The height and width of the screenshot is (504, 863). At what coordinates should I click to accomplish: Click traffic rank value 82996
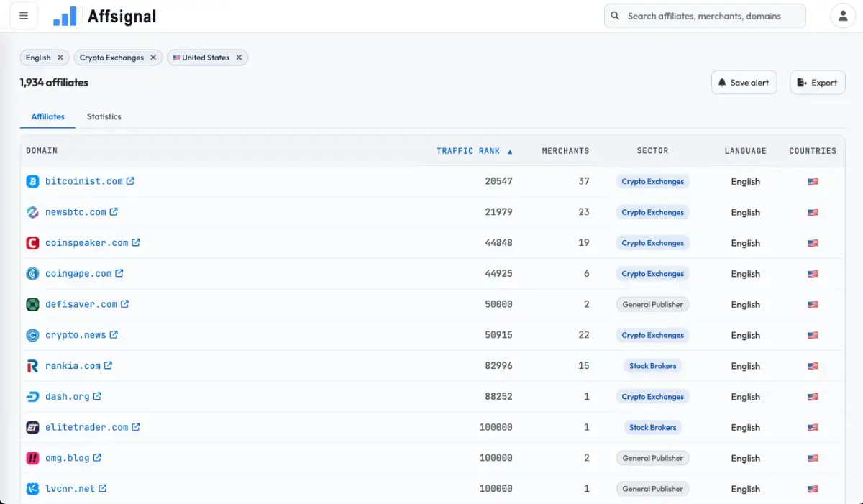pyautogui.click(x=498, y=365)
